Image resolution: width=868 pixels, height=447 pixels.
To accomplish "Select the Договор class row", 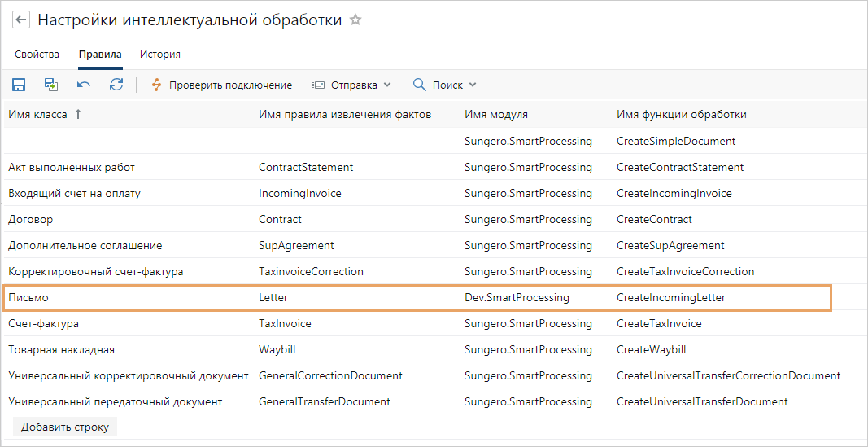I will click(x=31, y=220).
